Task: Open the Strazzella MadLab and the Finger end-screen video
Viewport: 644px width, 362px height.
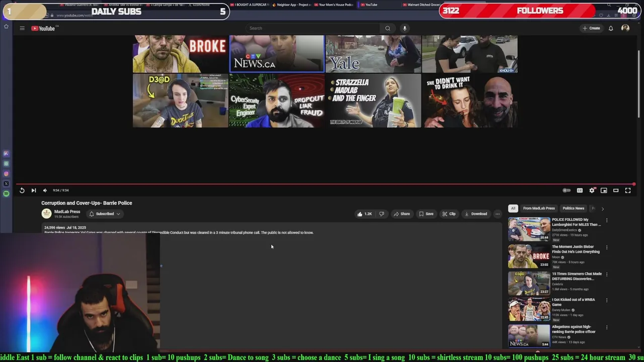Action: [x=373, y=101]
